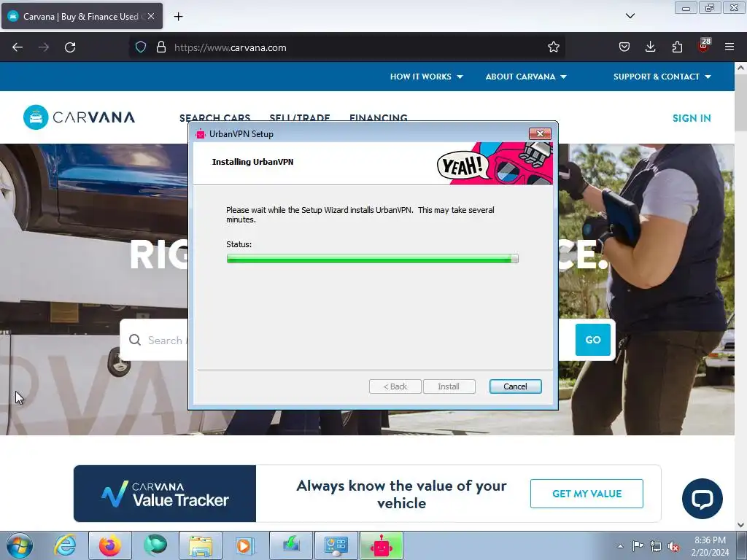Viewport: 747px width, 560px height.
Task: Bookmark this page with the star
Action: [553, 47]
